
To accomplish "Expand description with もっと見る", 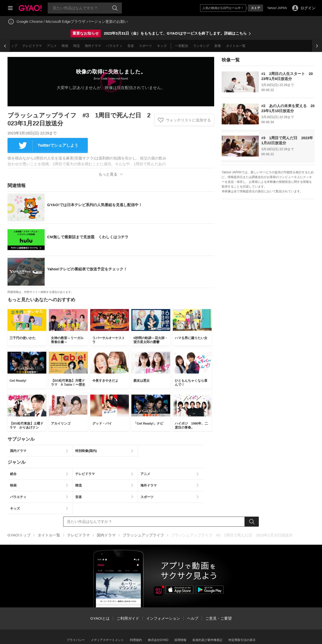I will pyautogui.click(x=111, y=174).
